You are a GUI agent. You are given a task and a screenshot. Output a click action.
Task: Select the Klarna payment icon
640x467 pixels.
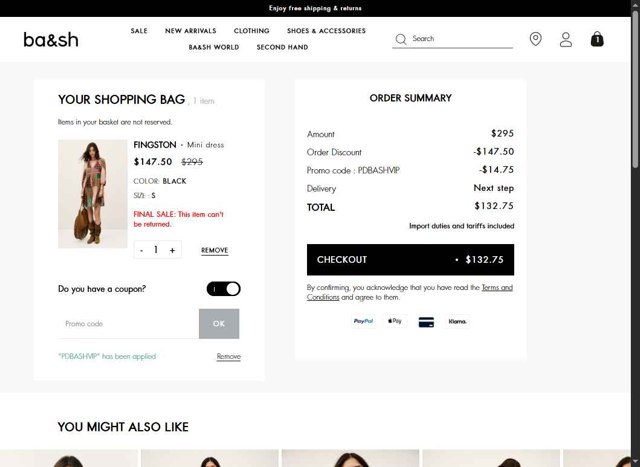point(458,322)
